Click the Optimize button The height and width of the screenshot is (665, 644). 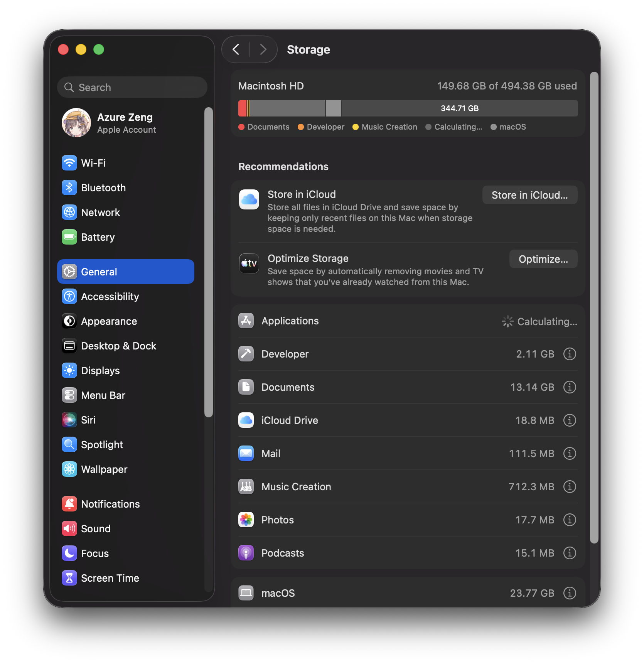(x=543, y=259)
